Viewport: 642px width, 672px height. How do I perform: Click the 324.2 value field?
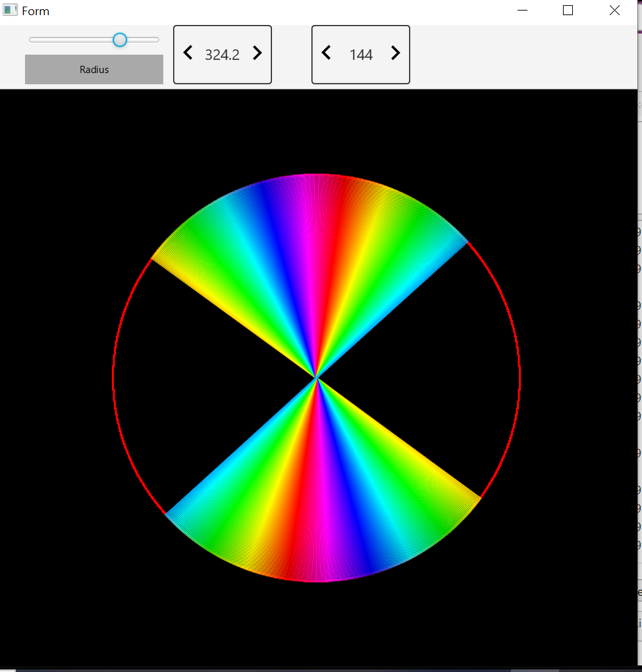[x=222, y=55]
